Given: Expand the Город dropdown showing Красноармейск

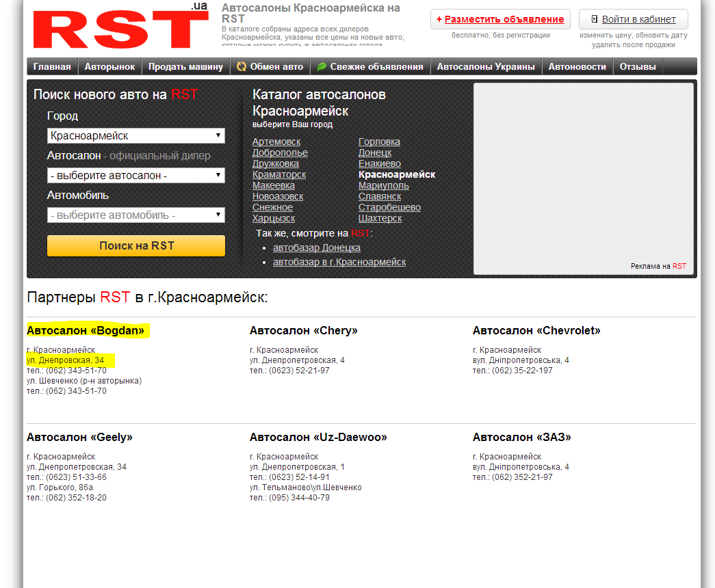Looking at the screenshot, I should (136, 136).
